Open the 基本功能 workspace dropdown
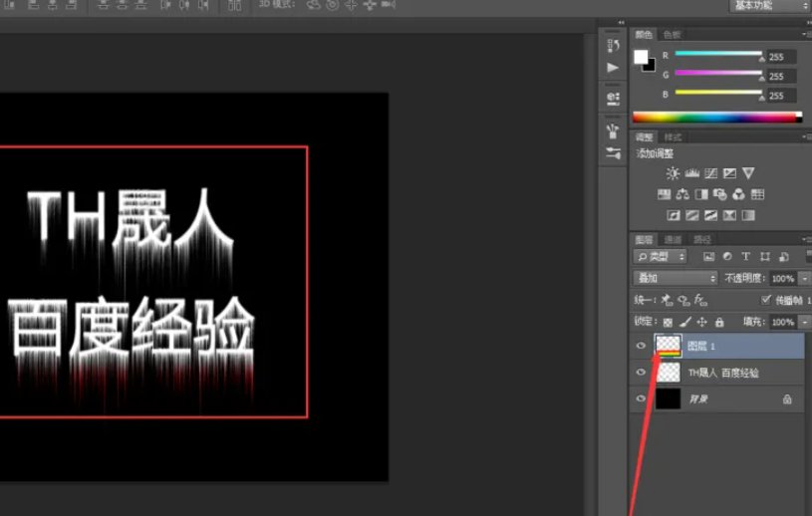This screenshot has height=516, width=812. [x=769, y=6]
